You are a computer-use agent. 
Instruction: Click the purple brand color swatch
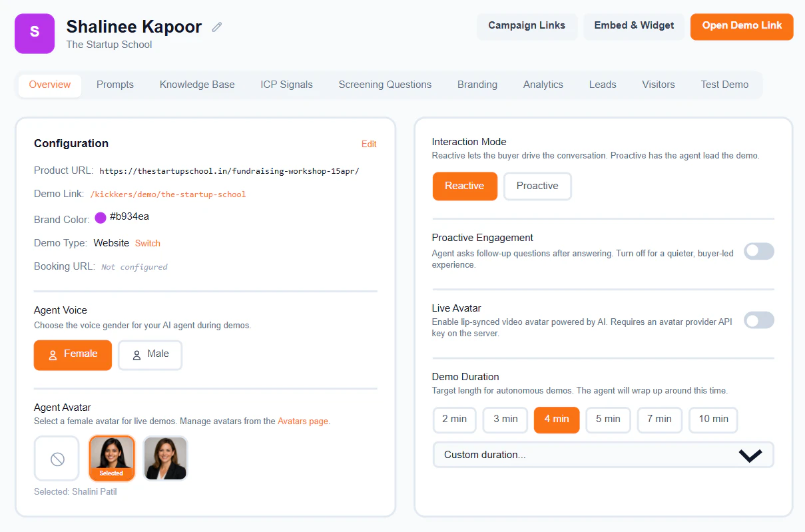[x=100, y=218]
